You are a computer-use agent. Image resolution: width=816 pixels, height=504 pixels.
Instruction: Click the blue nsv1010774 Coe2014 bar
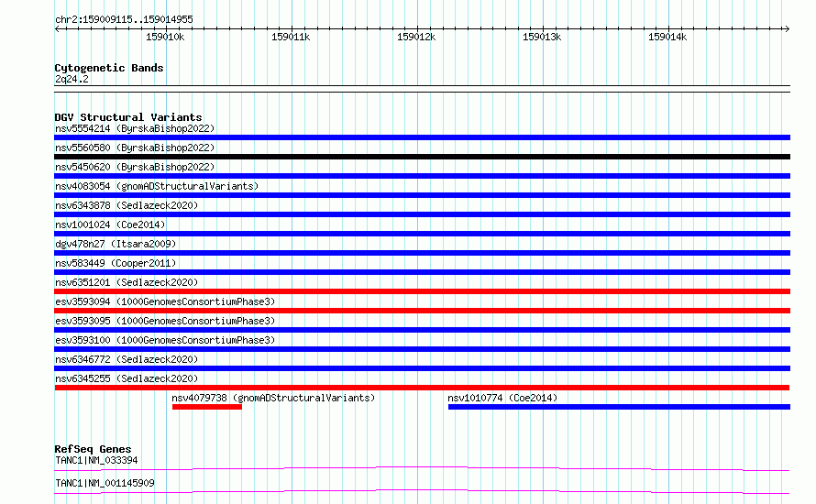[619, 407]
